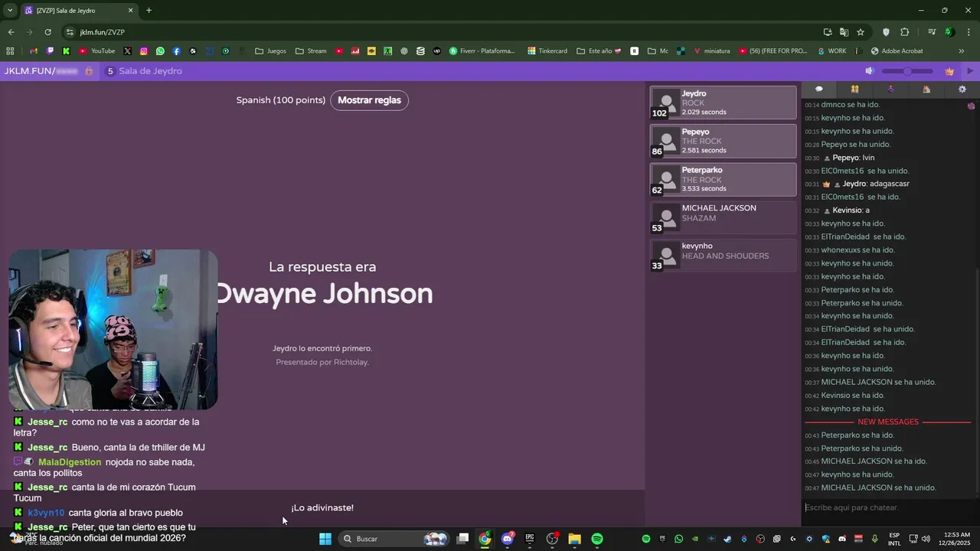Collapse sidebar with the play arrow icon
The image size is (980, 551).
click(970, 71)
